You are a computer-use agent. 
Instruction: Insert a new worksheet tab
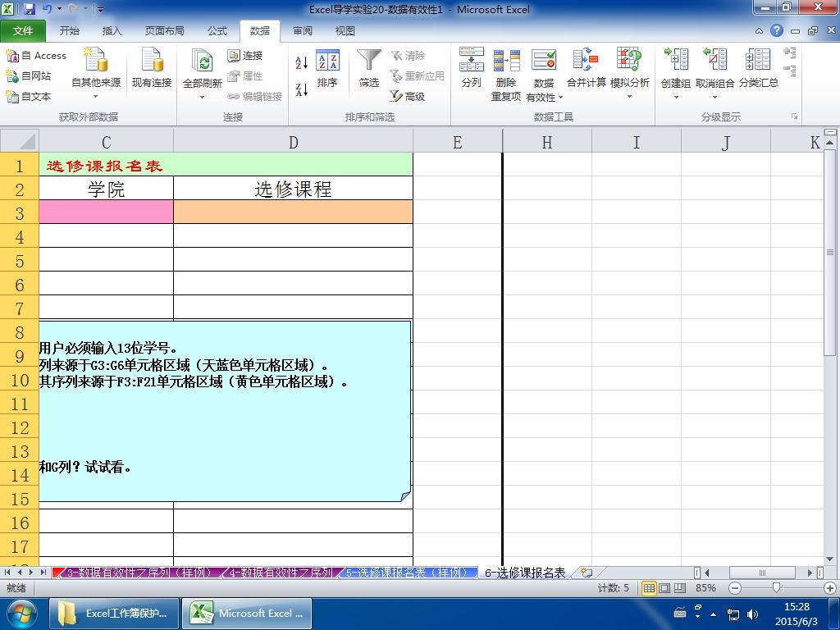coord(587,573)
